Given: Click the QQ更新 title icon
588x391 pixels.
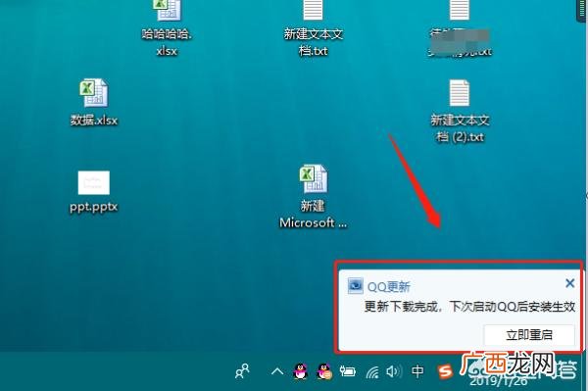Looking at the screenshot, I should tap(355, 286).
